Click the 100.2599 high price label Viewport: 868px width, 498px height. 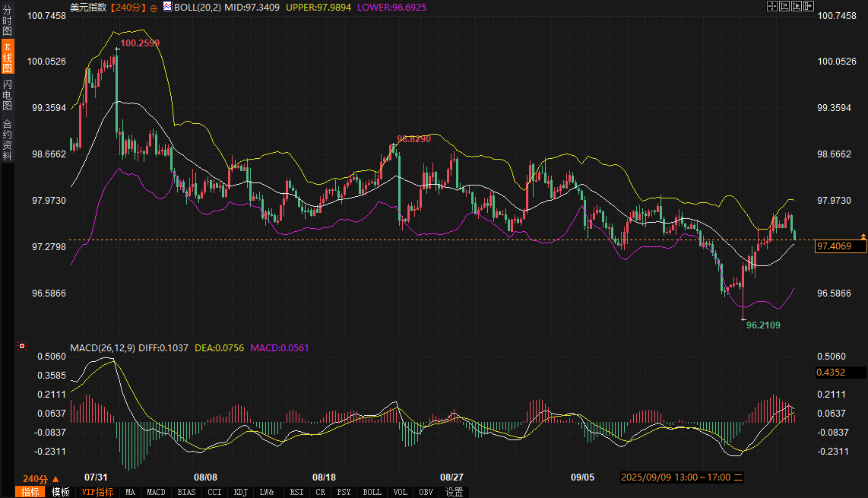tap(140, 43)
